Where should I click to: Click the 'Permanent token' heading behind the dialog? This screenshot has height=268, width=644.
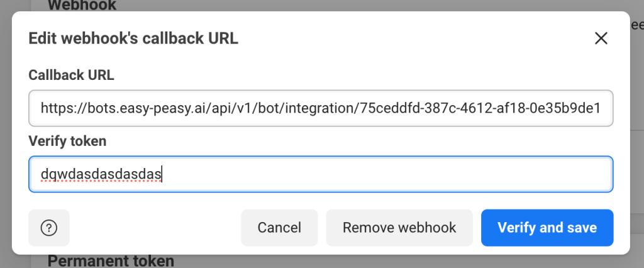(x=111, y=260)
